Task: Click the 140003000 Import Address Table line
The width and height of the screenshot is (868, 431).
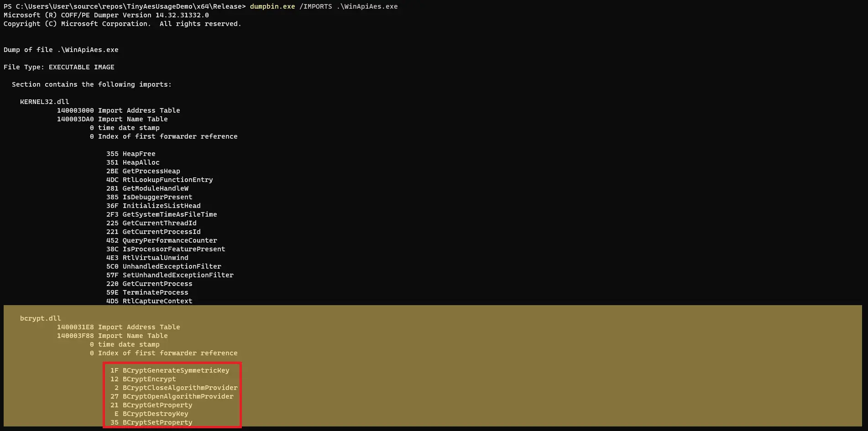Action: tap(119, 110)
